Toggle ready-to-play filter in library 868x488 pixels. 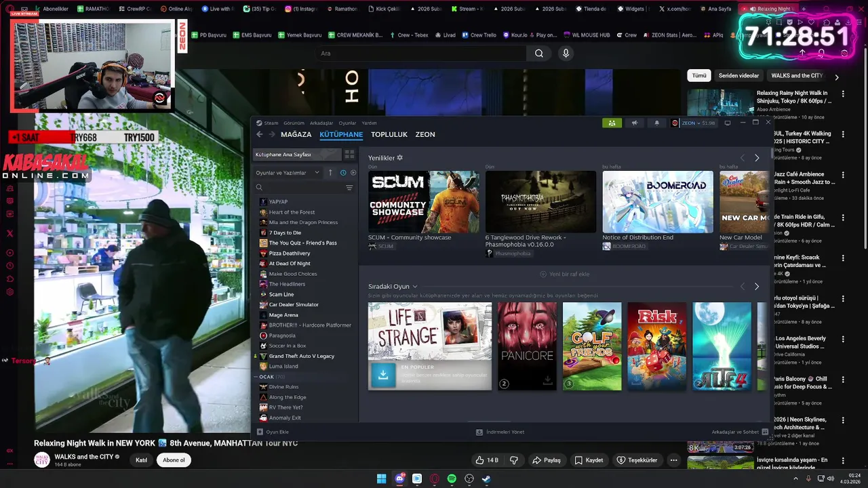click(x=353, y=173)
